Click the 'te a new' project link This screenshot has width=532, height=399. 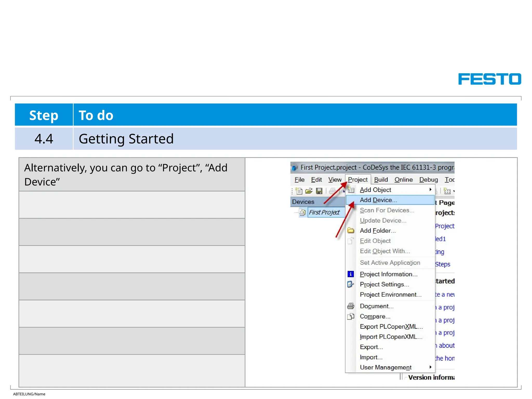(445, 295)
